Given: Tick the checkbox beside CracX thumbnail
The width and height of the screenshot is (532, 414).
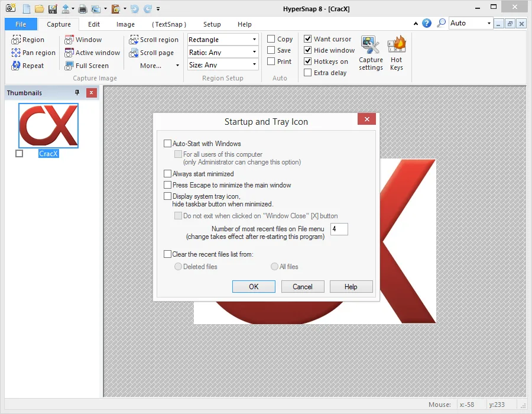Looking at the screenshot, I should click(20, 154).
